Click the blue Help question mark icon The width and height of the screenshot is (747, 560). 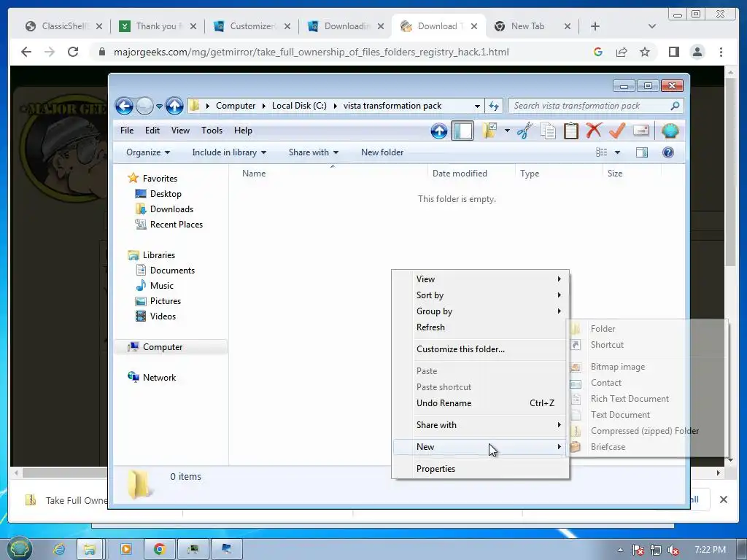click(668, 152)
